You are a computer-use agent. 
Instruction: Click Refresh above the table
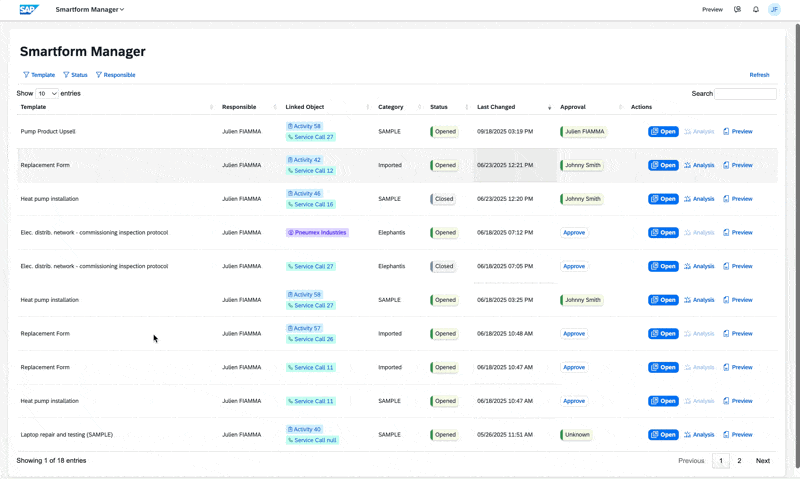tap(759, 75)
